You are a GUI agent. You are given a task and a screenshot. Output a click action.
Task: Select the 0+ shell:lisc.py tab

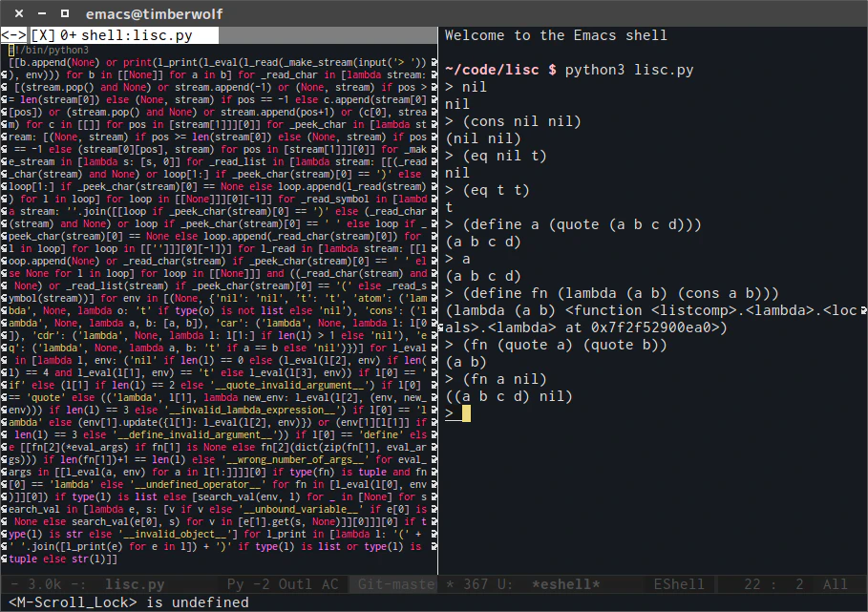pyautogui.click(x=126, y=35)
